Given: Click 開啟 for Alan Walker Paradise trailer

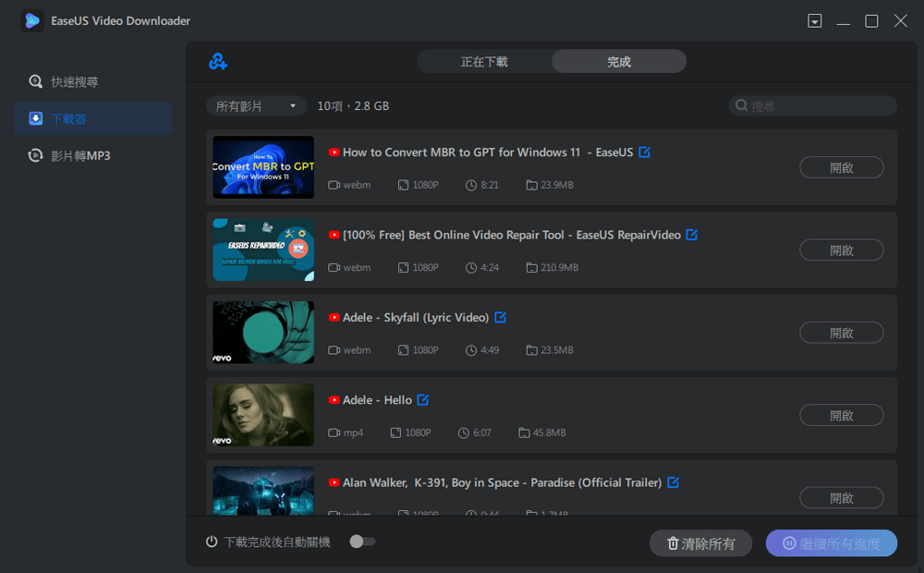Looking at the screenshot, I should point(842,497).
